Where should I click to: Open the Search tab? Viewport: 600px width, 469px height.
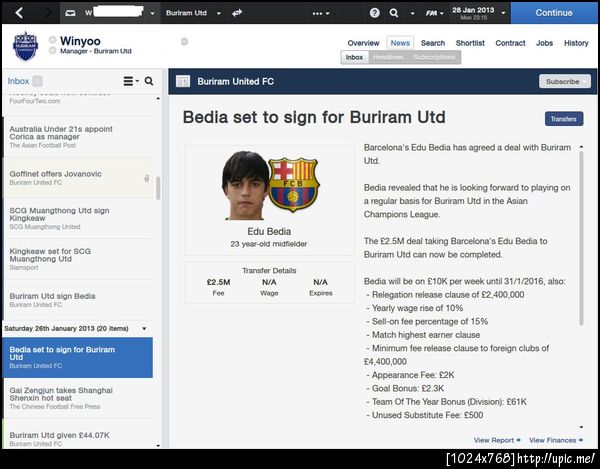click(433, 43)
